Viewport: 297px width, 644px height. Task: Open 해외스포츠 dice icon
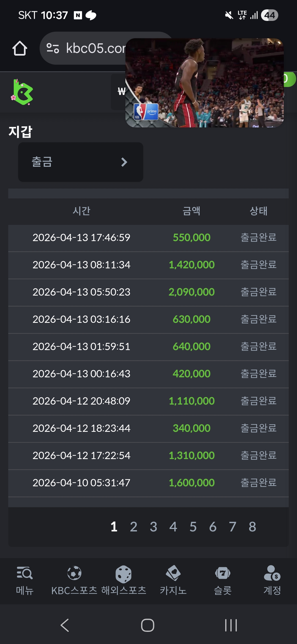[123, 574]
